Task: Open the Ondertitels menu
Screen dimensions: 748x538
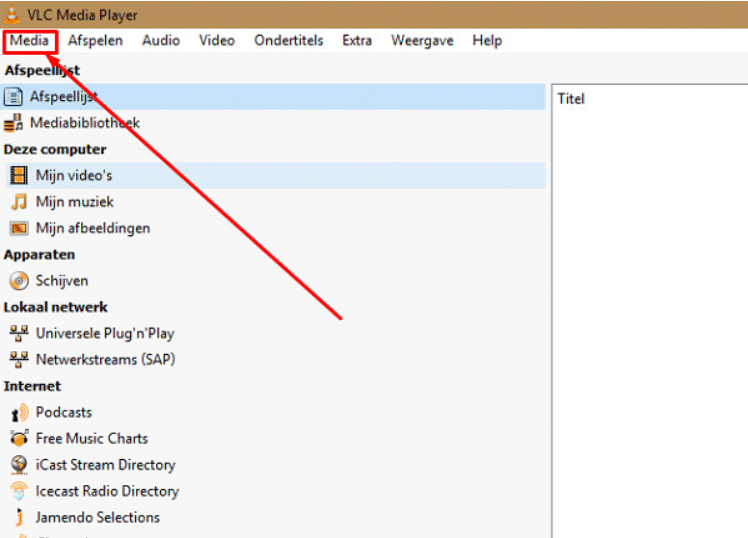Action: click(x=288, y=41)
